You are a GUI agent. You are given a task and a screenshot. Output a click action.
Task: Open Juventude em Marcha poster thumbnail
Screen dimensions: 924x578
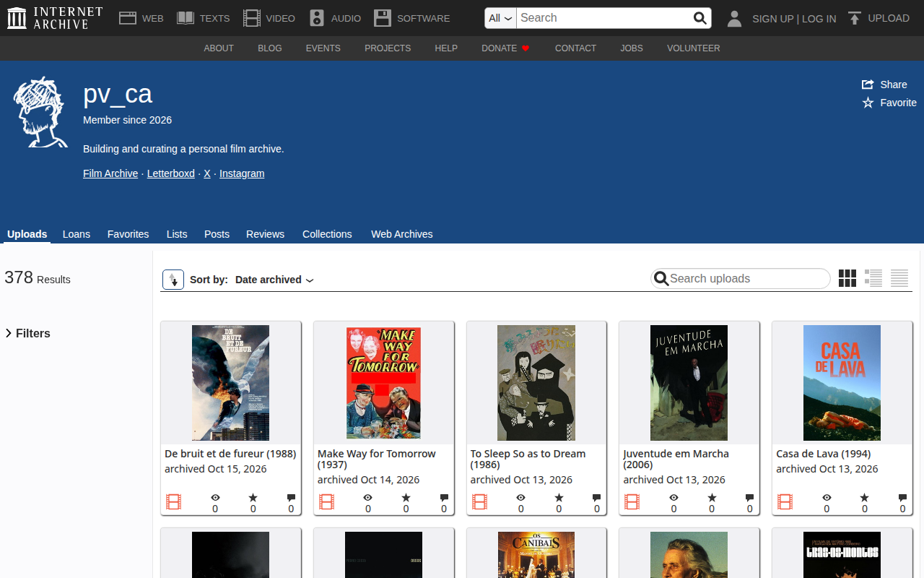(x=689, y=383)
